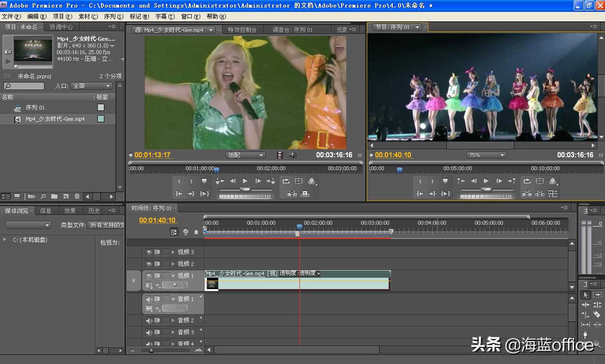The width and height of the screenshot is (605, 364).
Task: Click the timeline zoom slider handle
Action: pyautogui.click(x=151, y=350)
